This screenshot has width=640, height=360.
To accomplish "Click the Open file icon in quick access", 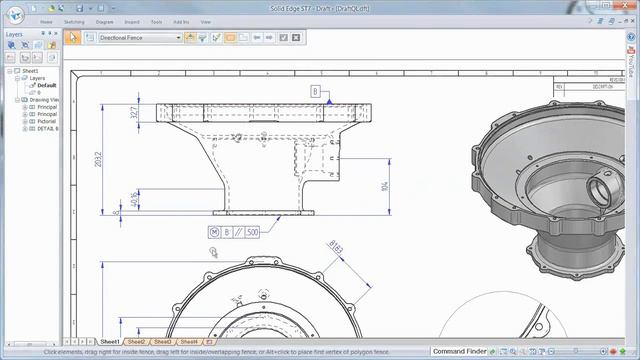I will pyautogui.click(x=51, y=8).
